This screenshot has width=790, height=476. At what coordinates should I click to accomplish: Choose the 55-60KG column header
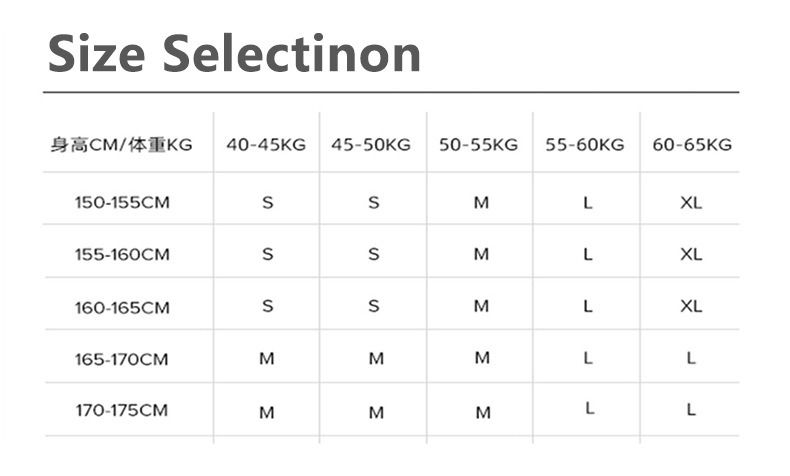coord(585,145)
